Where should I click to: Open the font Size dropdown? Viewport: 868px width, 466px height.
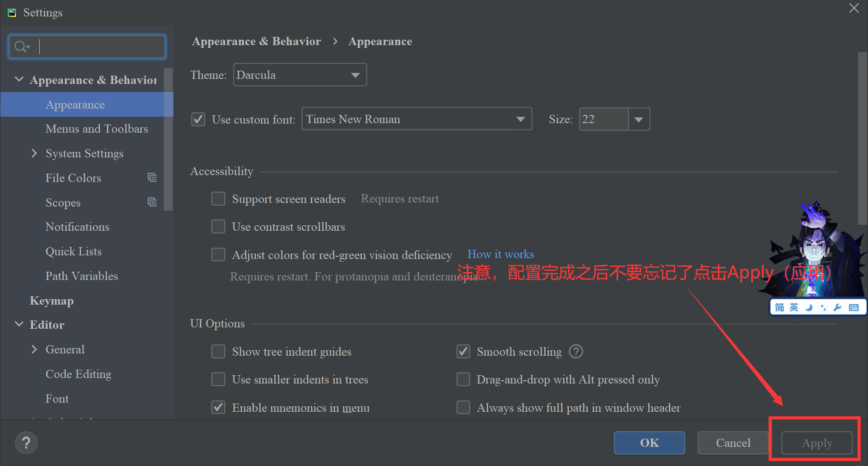639,119
